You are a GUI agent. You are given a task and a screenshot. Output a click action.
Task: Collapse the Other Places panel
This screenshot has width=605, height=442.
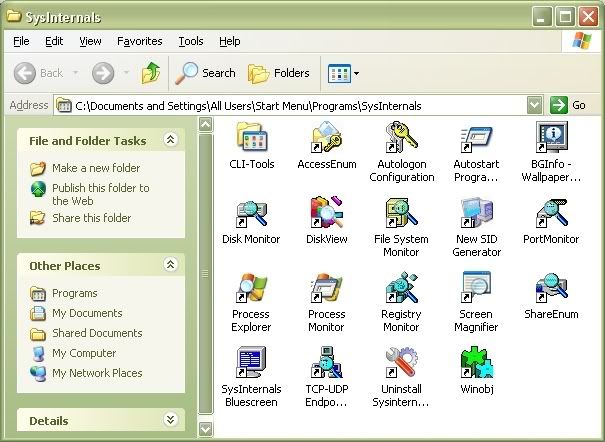171,264
